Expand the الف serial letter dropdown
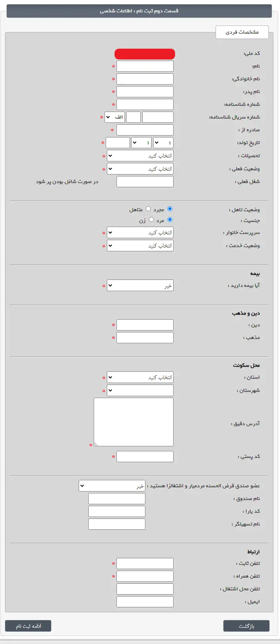Viewport: 280px width, 644px height. pos(115,117)
